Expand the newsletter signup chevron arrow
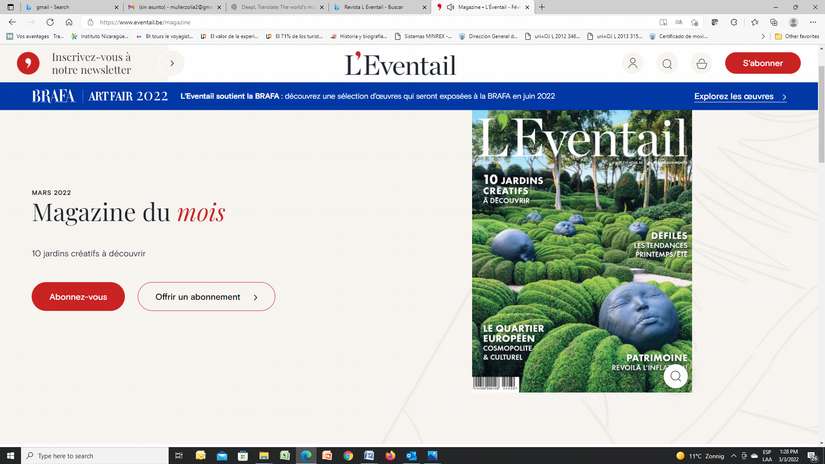The width and height of the screenshot is (825, 464). (x=172, y=63)
